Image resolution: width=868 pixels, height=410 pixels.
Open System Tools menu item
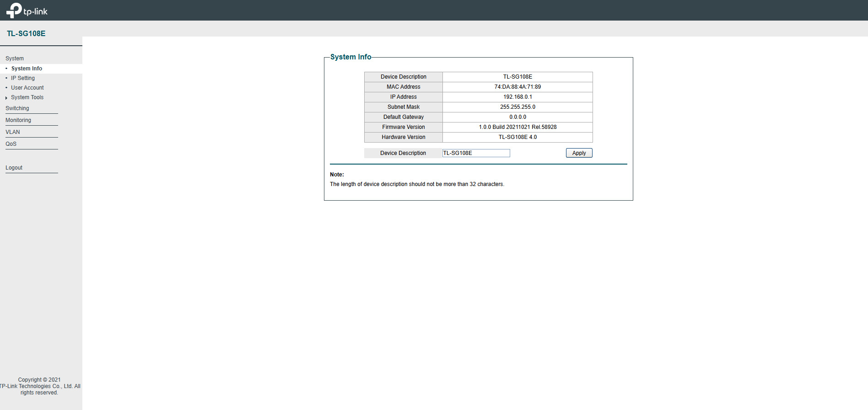27,97
